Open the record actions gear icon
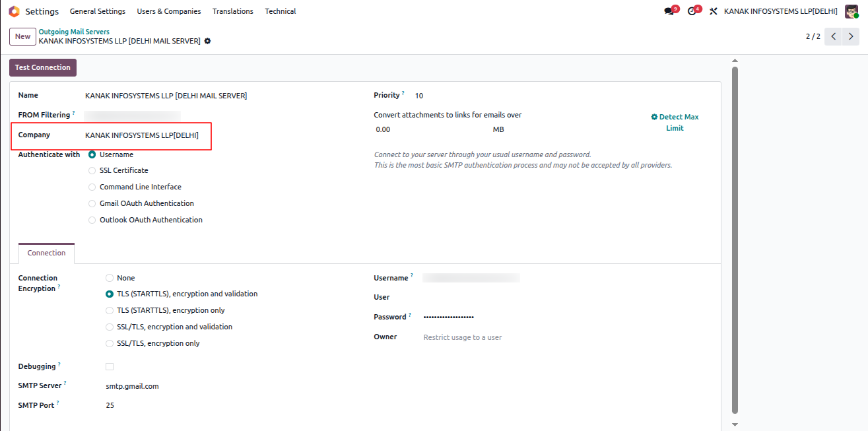Viewport: 868px width, 431px height. click(x=207, y=41)
